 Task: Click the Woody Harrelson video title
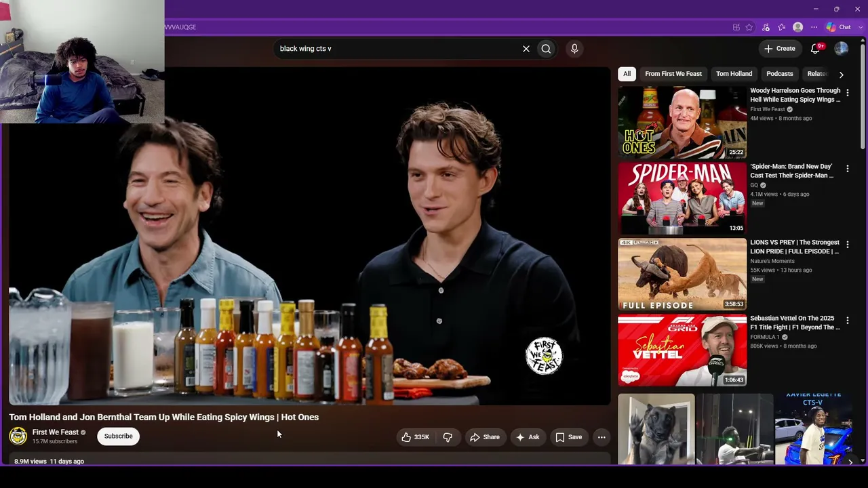click(x=795, y=95)
